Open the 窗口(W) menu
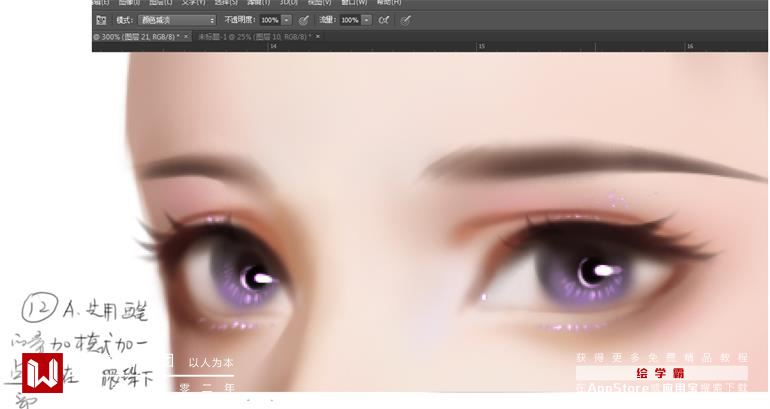The width and height of the screenshot is (770, 409). 354,2
